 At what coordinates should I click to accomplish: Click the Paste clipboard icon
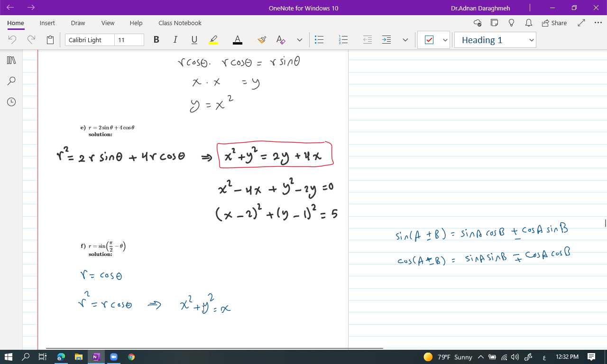(x=50, y=40)
